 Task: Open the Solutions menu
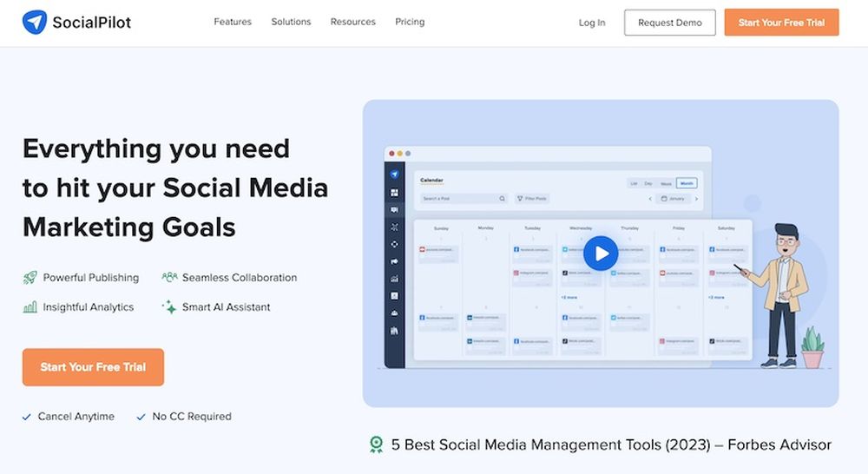click(x=291, y=22)
